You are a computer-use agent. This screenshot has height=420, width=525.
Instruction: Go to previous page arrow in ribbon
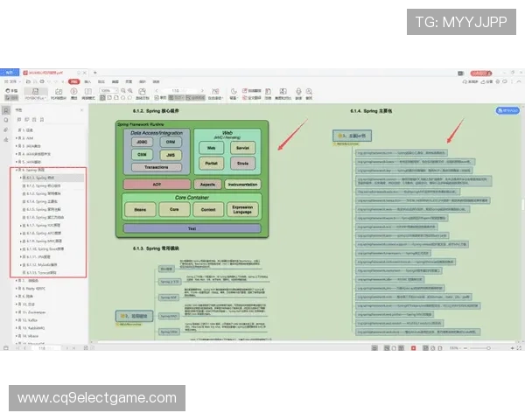(157, 91)
